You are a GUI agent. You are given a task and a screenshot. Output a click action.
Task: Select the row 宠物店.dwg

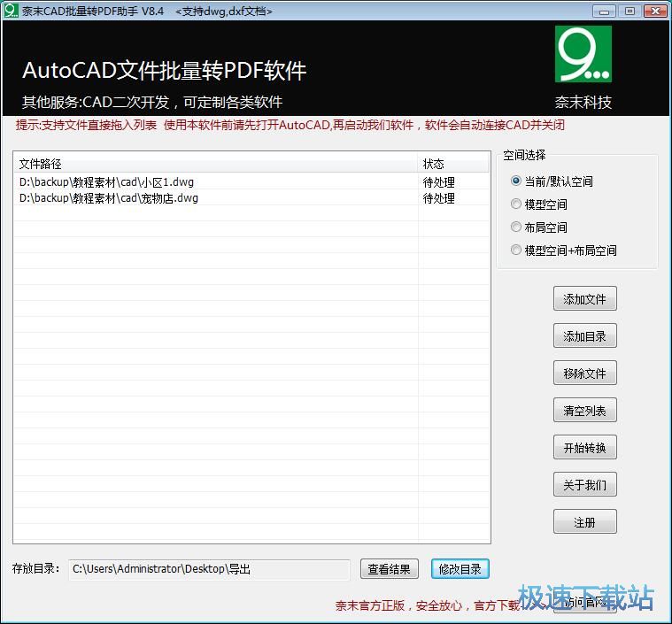[251, 198]
